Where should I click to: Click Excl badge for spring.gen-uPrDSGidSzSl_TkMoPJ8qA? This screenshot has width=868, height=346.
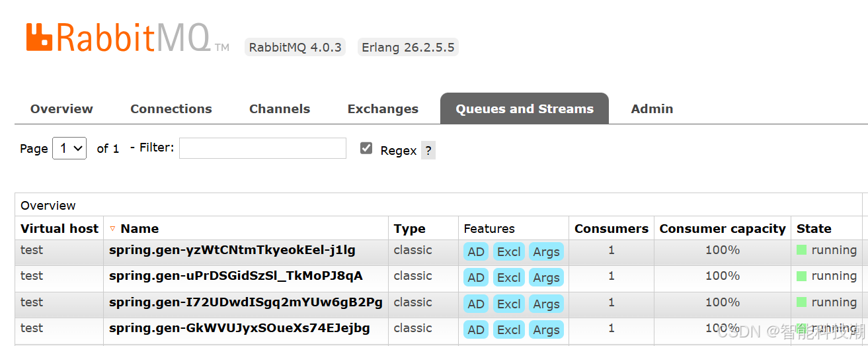click(509, 277)
